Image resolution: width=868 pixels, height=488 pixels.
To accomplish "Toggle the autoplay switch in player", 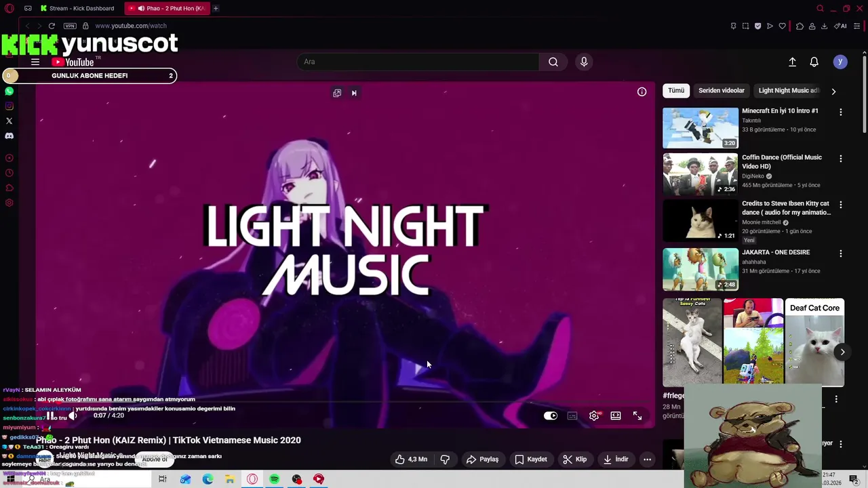I will 551,415.
